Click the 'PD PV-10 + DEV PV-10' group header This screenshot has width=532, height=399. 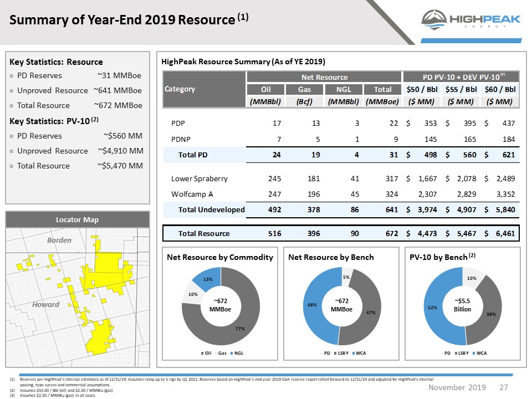461,77
